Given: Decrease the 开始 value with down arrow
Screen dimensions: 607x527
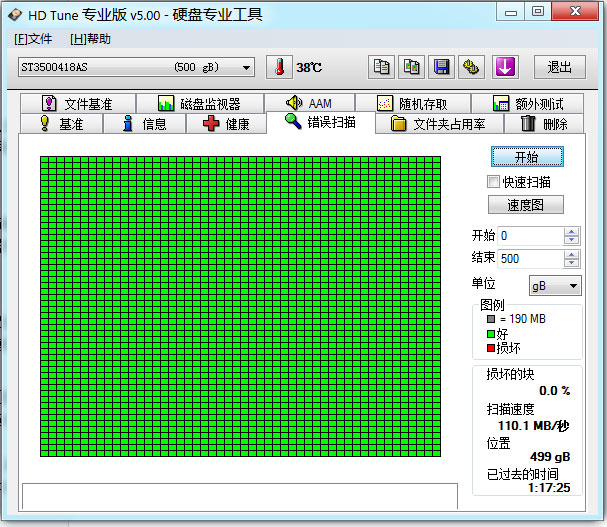Looking at the screenshot, I should click(x=572, y=240).
